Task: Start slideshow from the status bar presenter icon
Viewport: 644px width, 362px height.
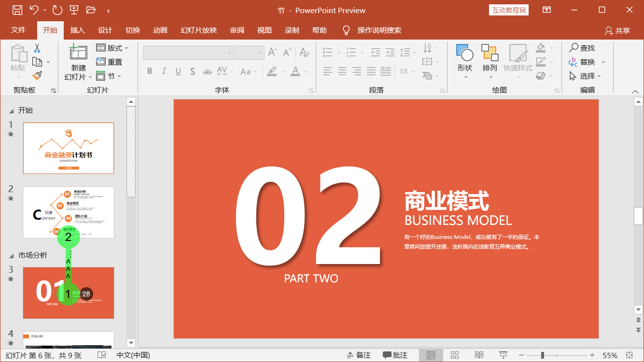Action: 503,355
